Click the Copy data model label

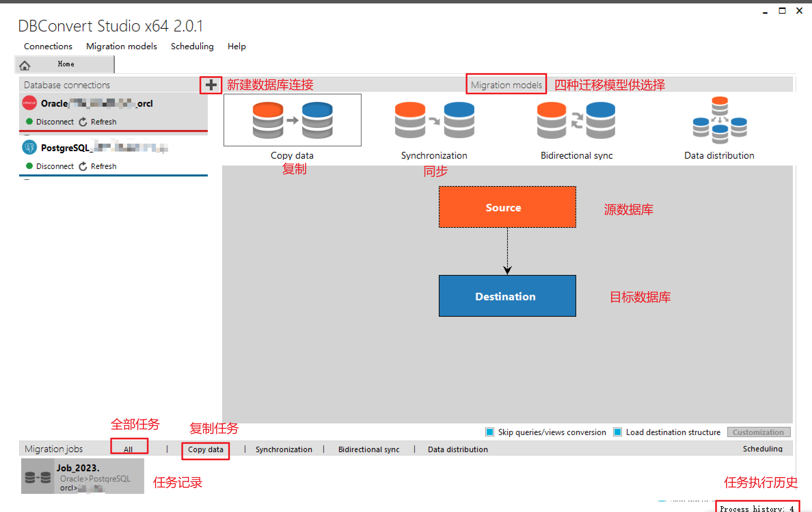coord(292,156)
